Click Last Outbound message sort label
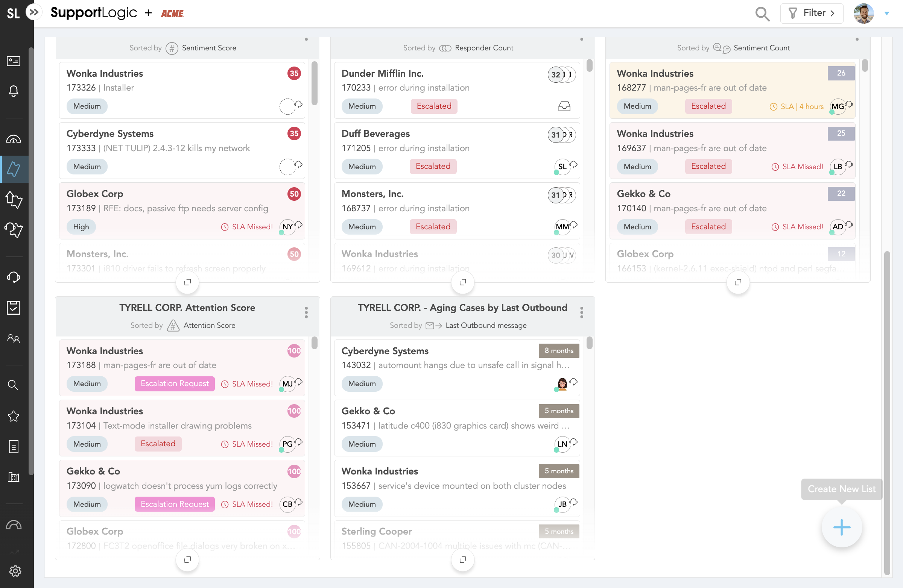 pyautogui.click(x=486, y=326)
